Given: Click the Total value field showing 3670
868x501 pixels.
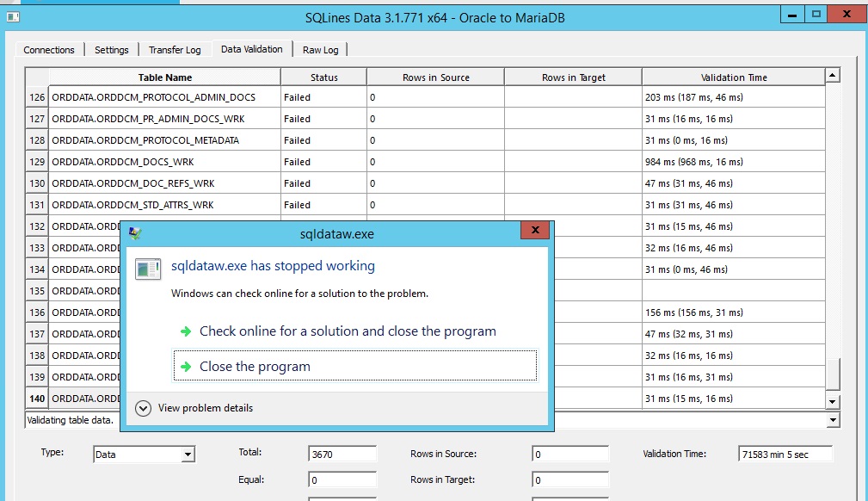Looking at the screenshot, I should [x=342, y=455].
